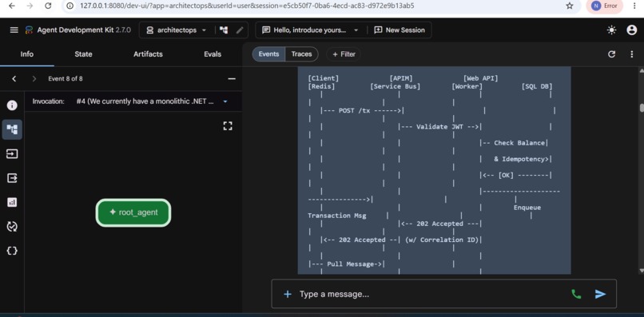Click the 'Event 8 of 8' label
This screenshot has height=317, width=644.
pyautogui.click(x=66, y=78)
